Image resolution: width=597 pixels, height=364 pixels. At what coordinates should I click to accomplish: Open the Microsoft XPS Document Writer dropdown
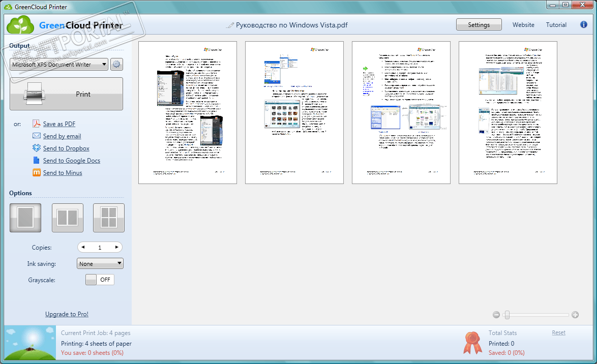tap(59, 65)
